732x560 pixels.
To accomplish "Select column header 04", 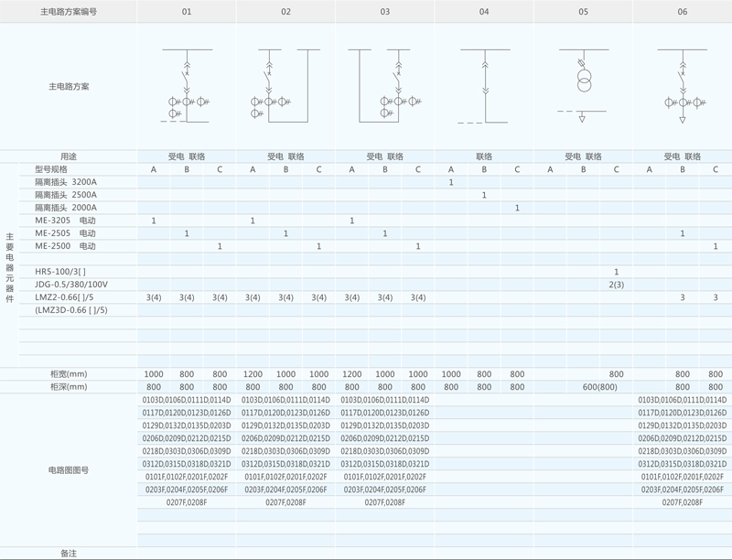I will pos(483,12).
